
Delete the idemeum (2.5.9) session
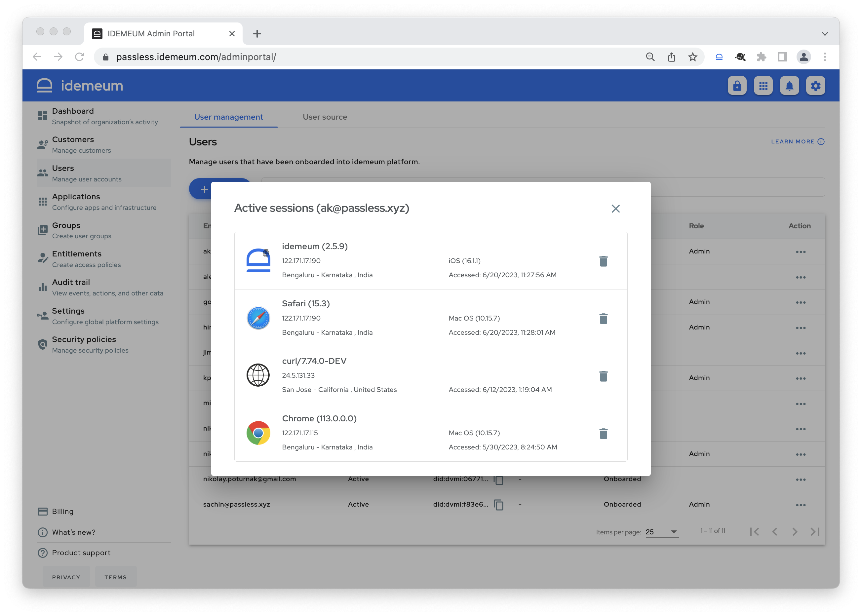[x=603, y=261]
